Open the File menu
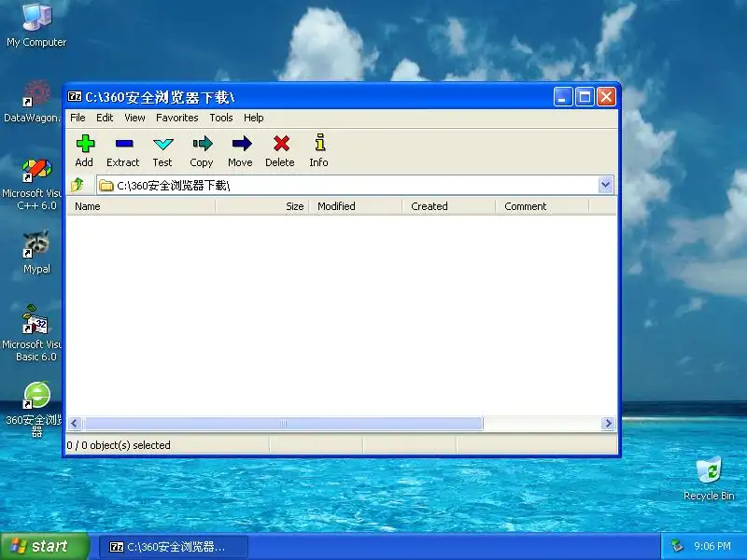747x560 pixels. coord(78,118)
